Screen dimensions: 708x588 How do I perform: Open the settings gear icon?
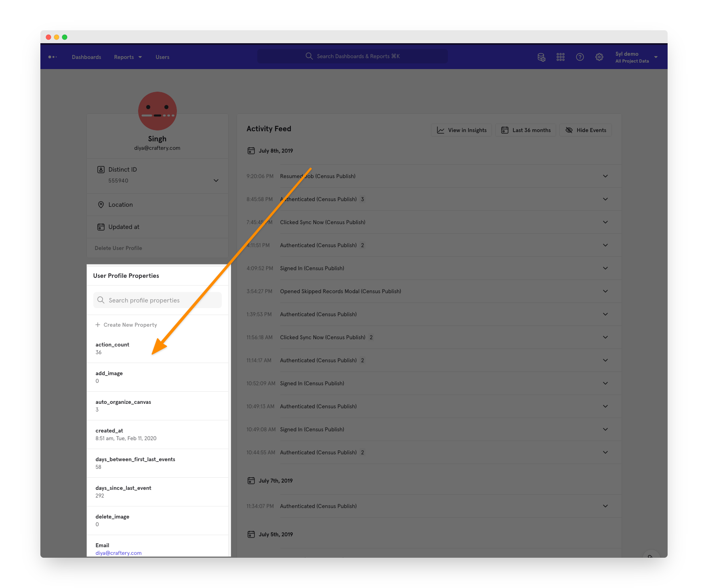599,57
